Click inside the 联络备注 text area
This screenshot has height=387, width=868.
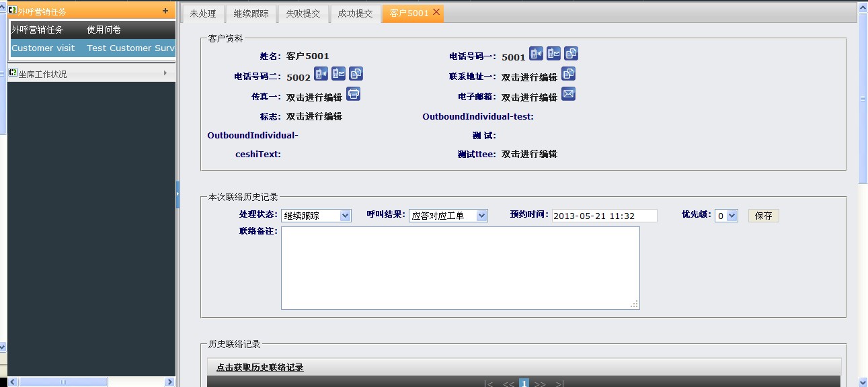(x=460, y=267)
